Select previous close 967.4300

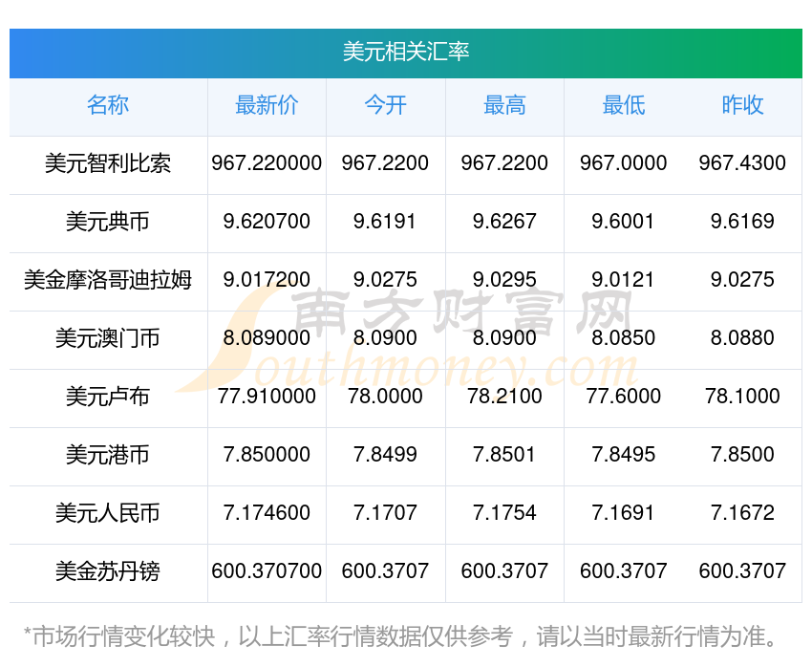coord(742,163)
